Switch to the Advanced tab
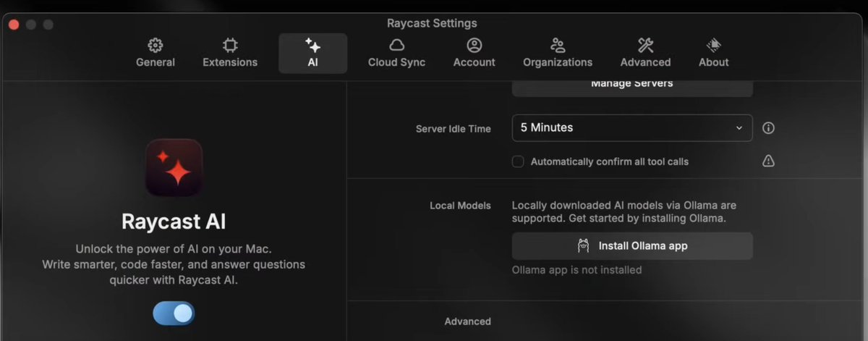 pyautogui.click(x=645, y=54)
